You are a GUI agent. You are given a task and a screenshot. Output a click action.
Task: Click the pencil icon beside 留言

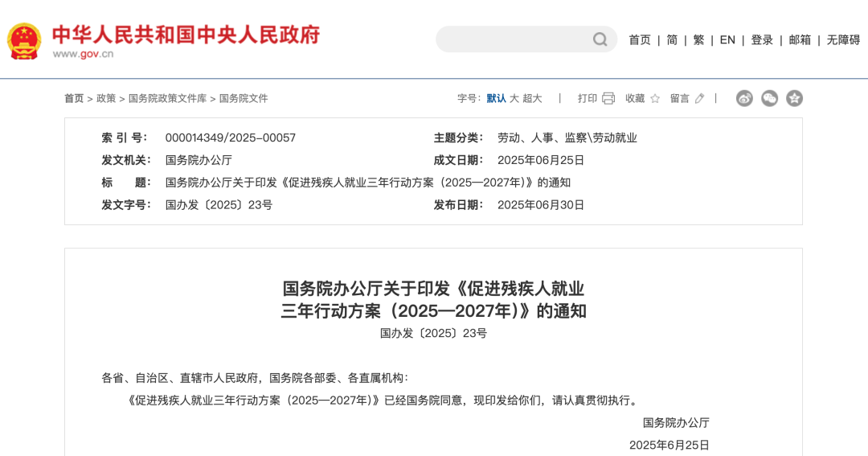coord(699,98)
